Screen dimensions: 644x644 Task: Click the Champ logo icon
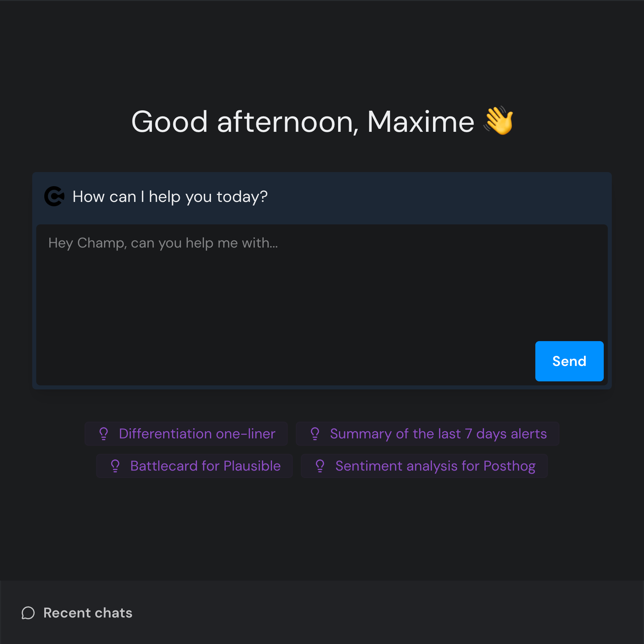coord(54,196)
